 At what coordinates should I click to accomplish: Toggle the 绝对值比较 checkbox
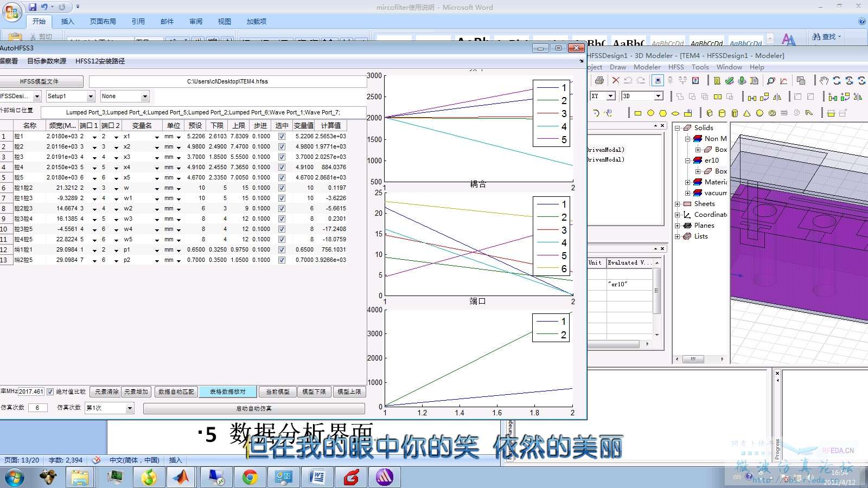[50, 391]
